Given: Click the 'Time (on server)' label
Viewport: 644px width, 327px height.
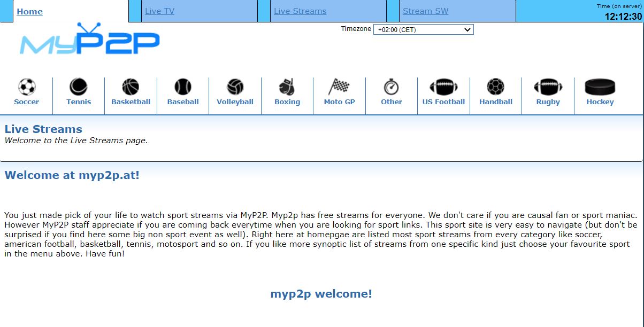Looking at the screenshot, I should 619,6.
